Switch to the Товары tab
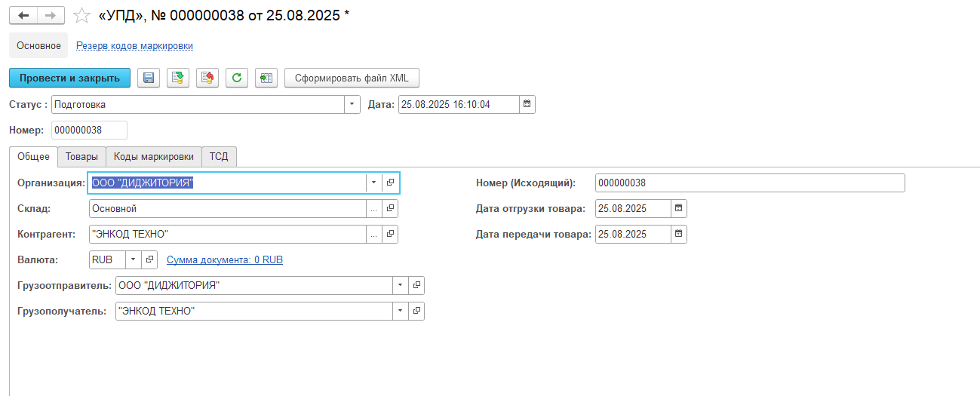980x396 pixels. coord(81,156)
